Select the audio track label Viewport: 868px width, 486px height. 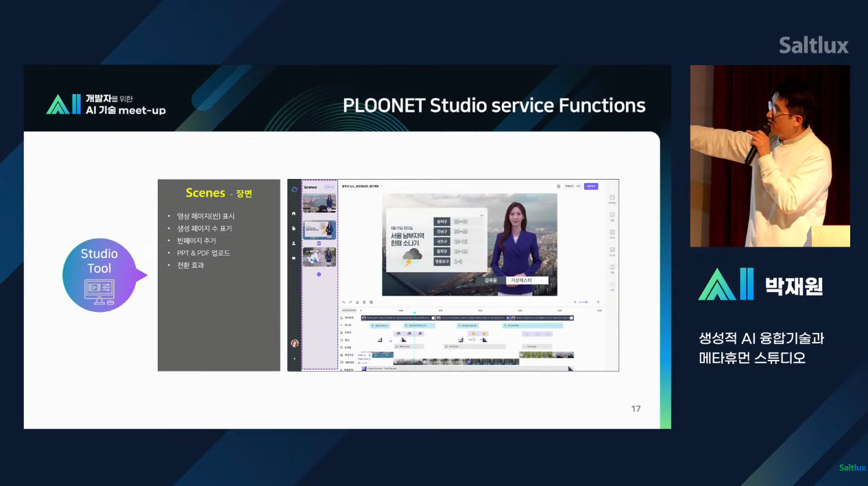(x=347, y=348)
